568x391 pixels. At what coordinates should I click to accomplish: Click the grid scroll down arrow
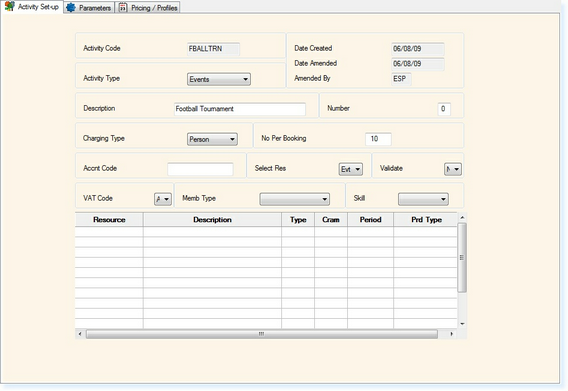tap(462, 324)
